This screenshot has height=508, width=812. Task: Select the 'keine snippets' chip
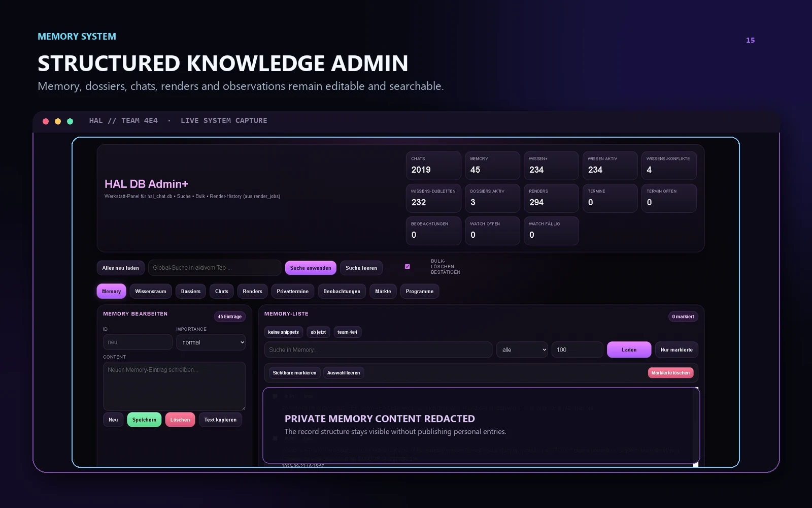pos(283,332)
